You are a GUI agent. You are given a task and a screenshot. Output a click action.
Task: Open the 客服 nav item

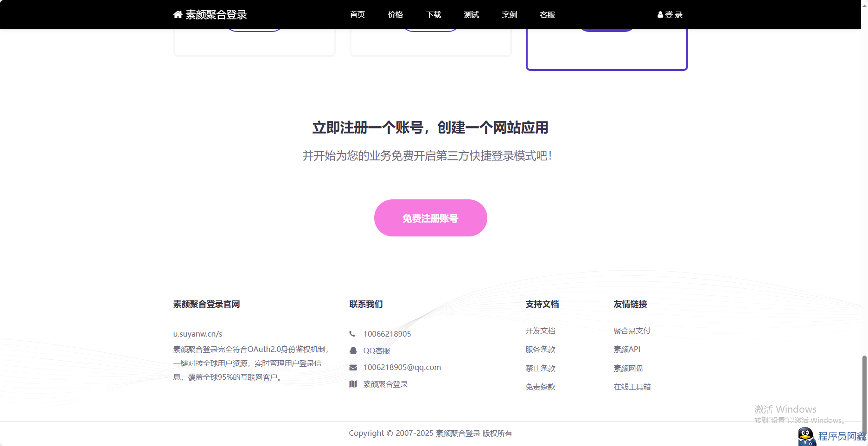548,15
